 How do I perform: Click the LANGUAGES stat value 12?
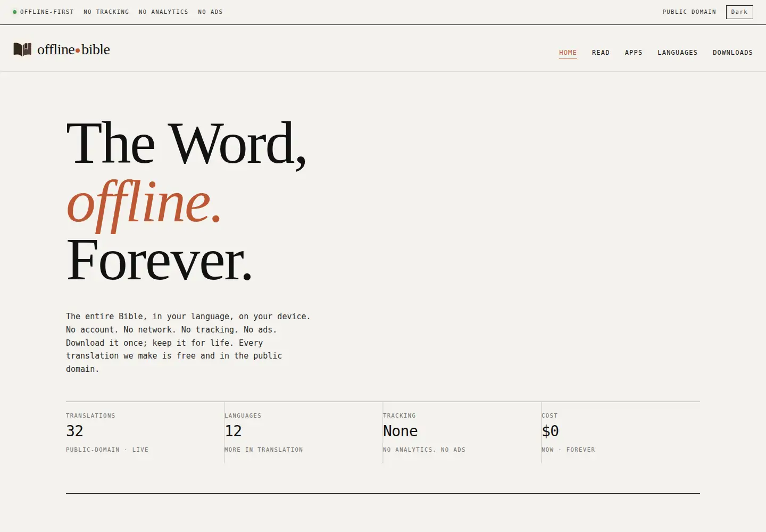point(233,431)
